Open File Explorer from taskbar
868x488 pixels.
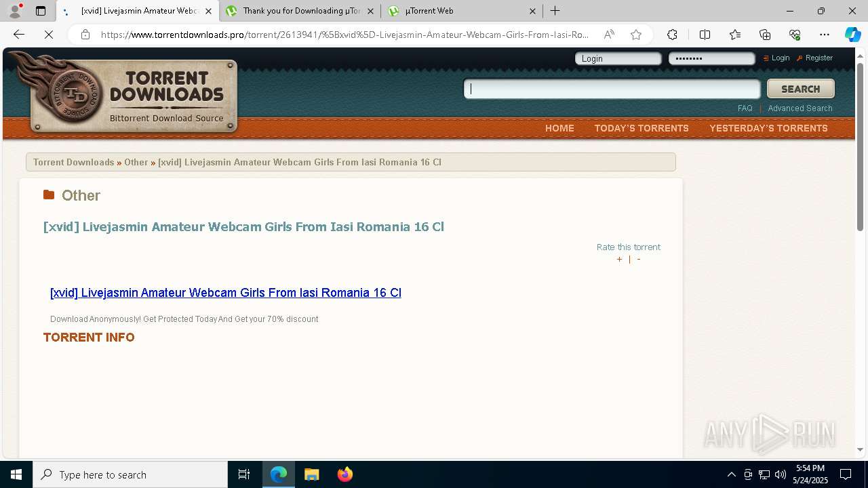point(311,474)
